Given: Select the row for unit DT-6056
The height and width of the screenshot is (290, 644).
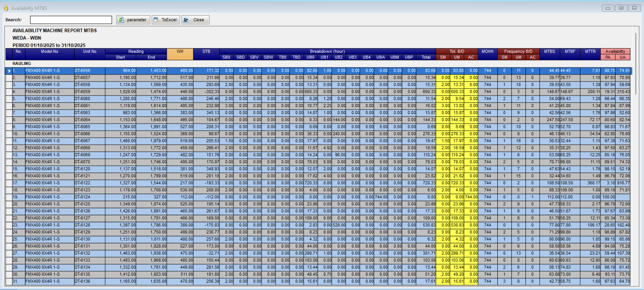Looking at the screenshot, I should pos(319,71).
